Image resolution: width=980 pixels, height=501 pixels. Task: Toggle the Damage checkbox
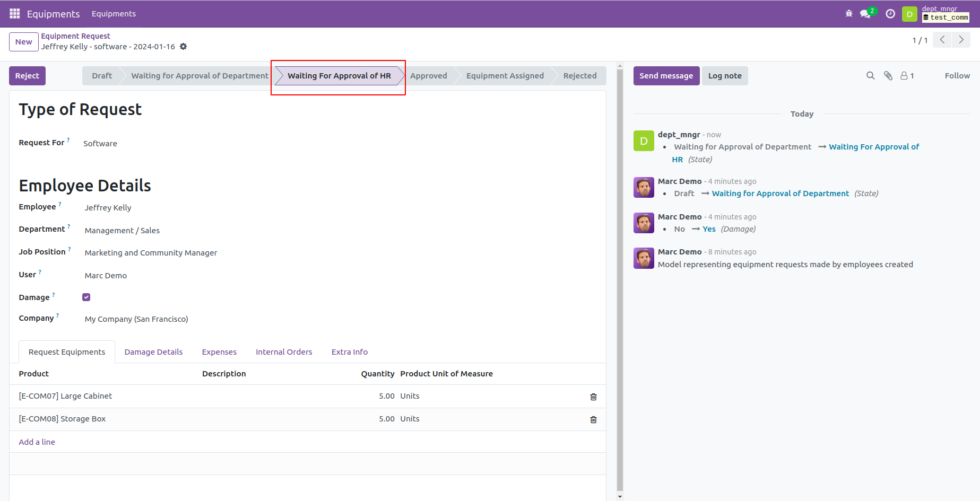click(86, 297)
